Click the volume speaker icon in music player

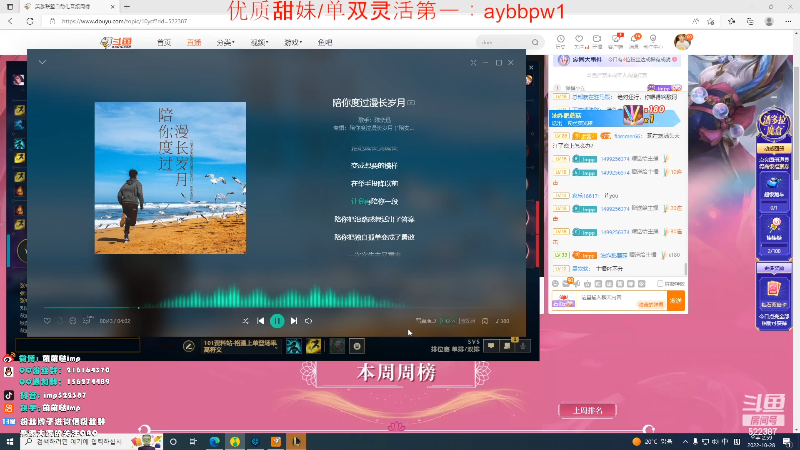click(309, 321)
